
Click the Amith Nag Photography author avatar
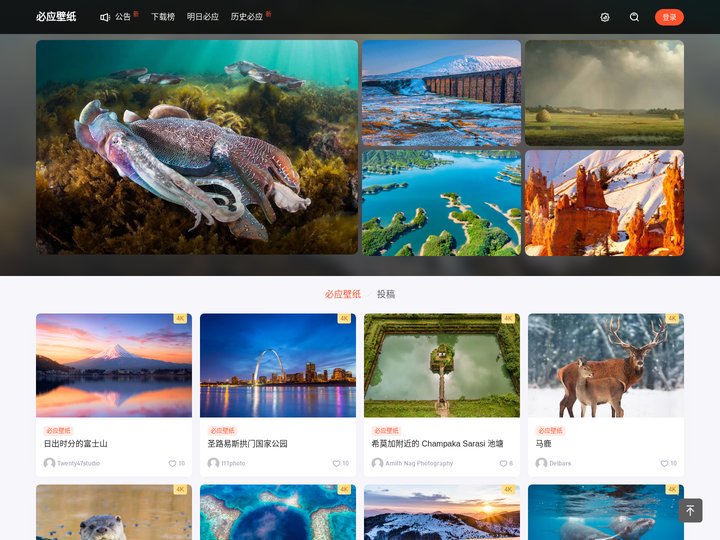[x=377, y=463]
